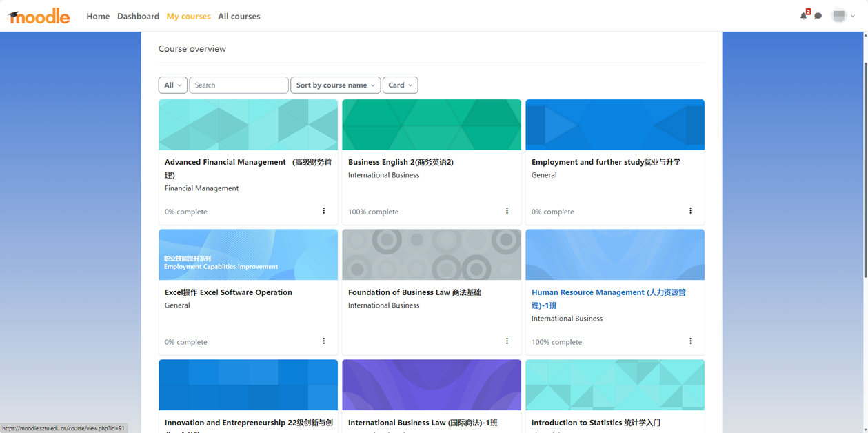Open three-dot menu for Human Resource Management

tap(690, 341)
